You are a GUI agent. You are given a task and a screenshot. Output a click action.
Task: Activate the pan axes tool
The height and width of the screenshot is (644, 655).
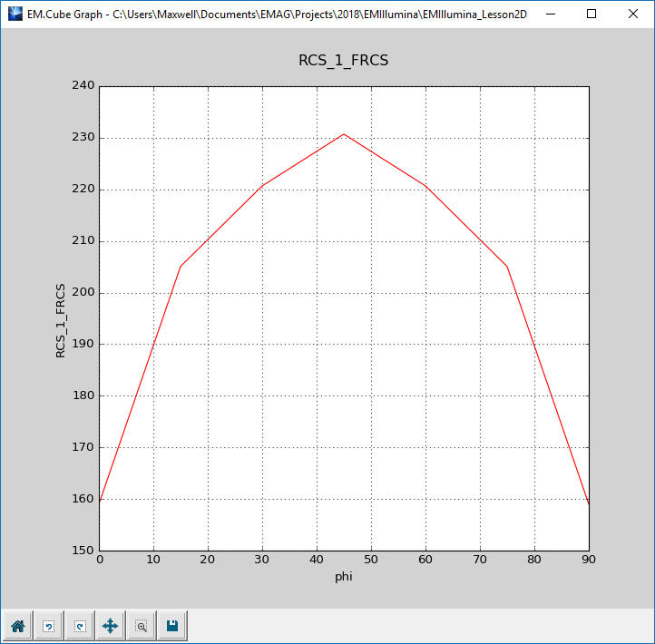coord(111,626)
